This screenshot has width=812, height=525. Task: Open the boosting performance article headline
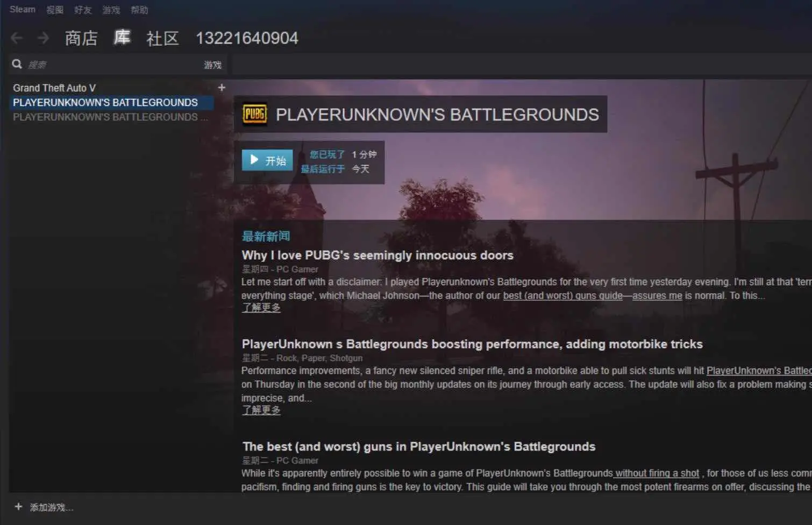pos(472,344)
